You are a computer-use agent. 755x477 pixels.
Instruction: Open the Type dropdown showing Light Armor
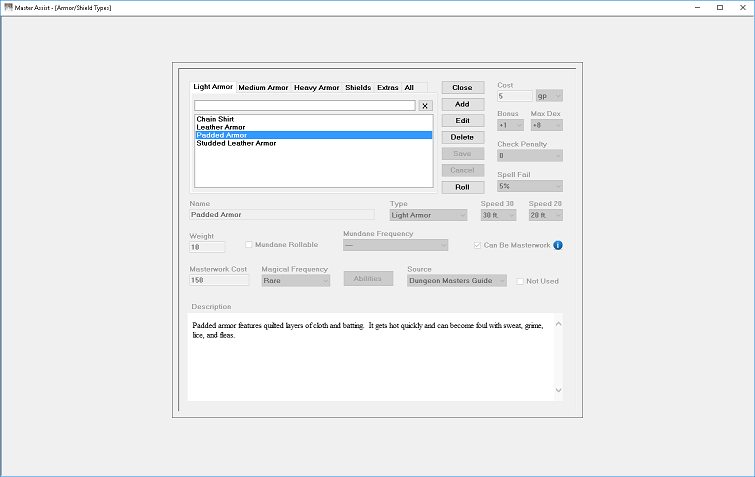tap(429, 215)
